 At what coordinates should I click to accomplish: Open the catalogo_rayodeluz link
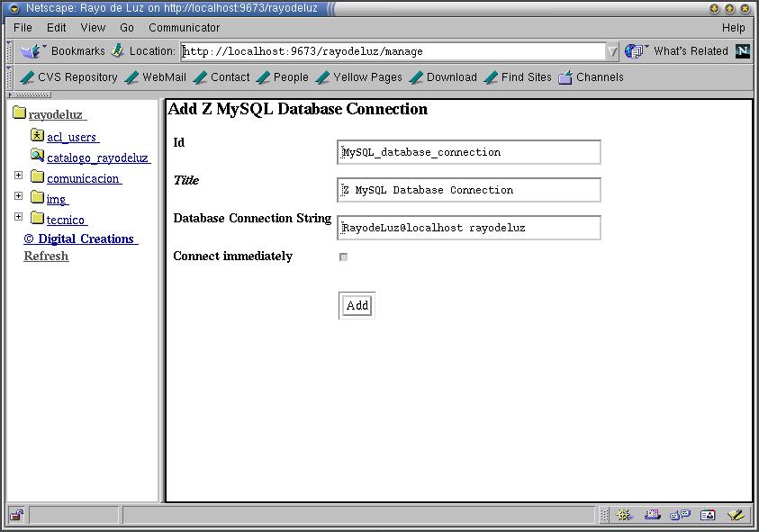coord(97,158)
